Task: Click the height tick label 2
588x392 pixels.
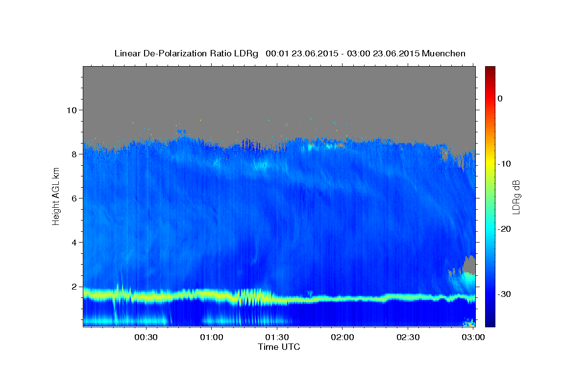Action: 75,287
